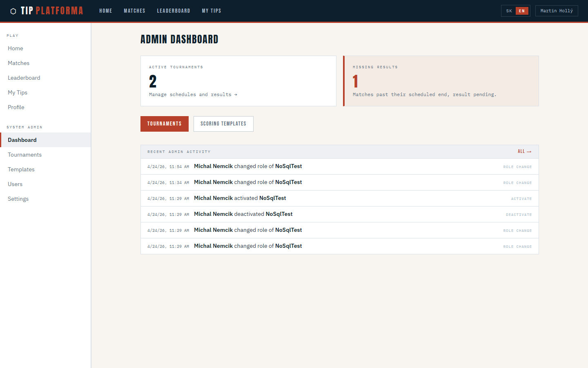Image resolution: width=588 pixels, height=368 pixels.
Task: Click the red Tournaments button
Action: [164, 124]
